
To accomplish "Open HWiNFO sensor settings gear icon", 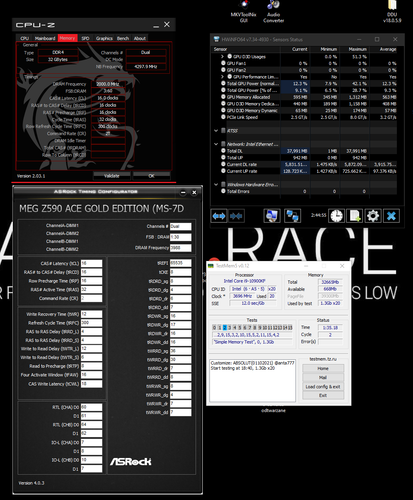I will point(373,216).
